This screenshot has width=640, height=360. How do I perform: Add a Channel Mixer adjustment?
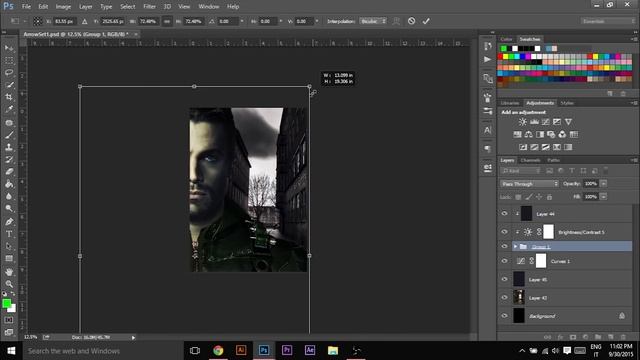tap(562, 134)
